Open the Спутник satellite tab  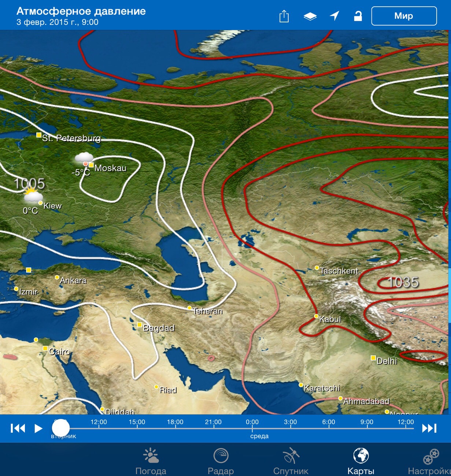click(x=291, y=461)
